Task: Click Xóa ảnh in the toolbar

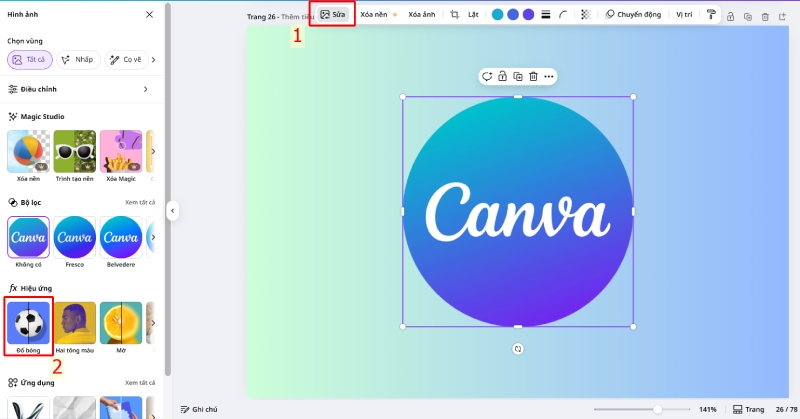Action: pyautogui.click(x=421, y=14)
